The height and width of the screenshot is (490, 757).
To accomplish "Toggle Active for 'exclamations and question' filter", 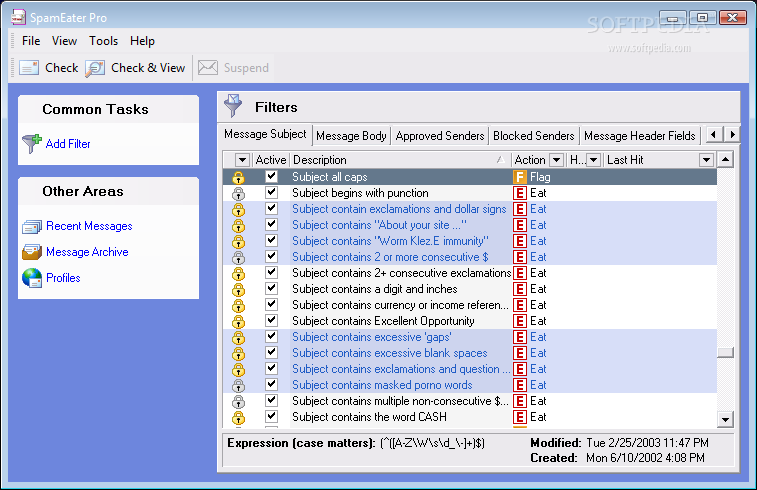I will [272, 368].
